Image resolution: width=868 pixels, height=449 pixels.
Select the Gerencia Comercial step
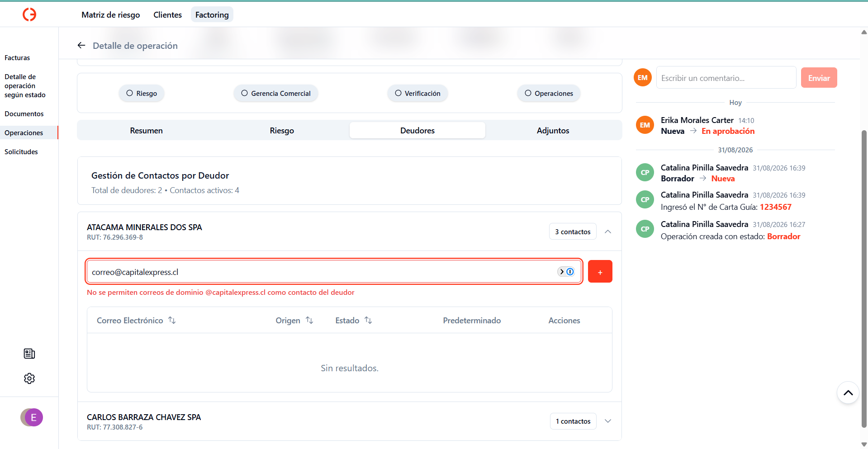(x=276, y=93)
